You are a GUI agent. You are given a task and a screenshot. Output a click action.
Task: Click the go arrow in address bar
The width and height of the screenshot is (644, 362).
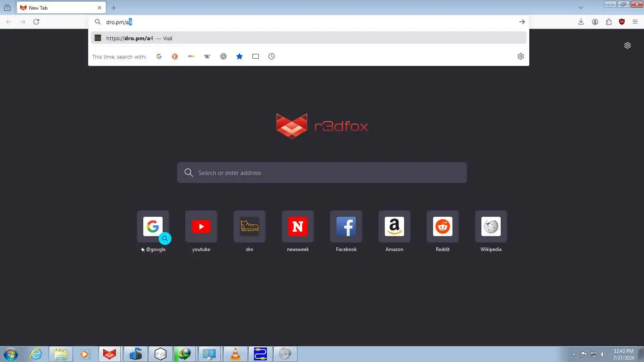click(522, 22)
